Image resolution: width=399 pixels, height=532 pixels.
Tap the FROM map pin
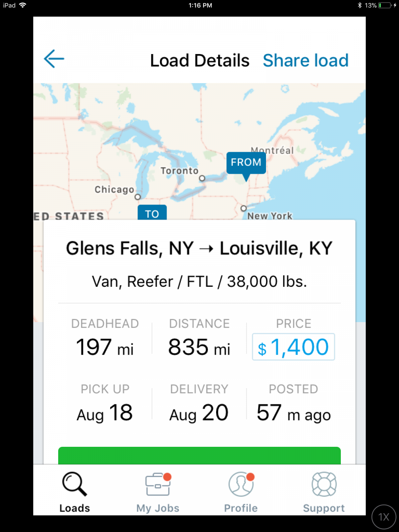click(x=246, y=163)
